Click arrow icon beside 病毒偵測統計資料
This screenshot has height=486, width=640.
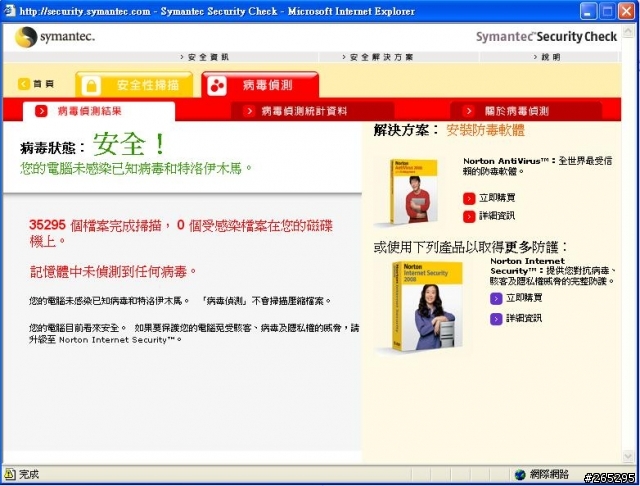(249, 111)
